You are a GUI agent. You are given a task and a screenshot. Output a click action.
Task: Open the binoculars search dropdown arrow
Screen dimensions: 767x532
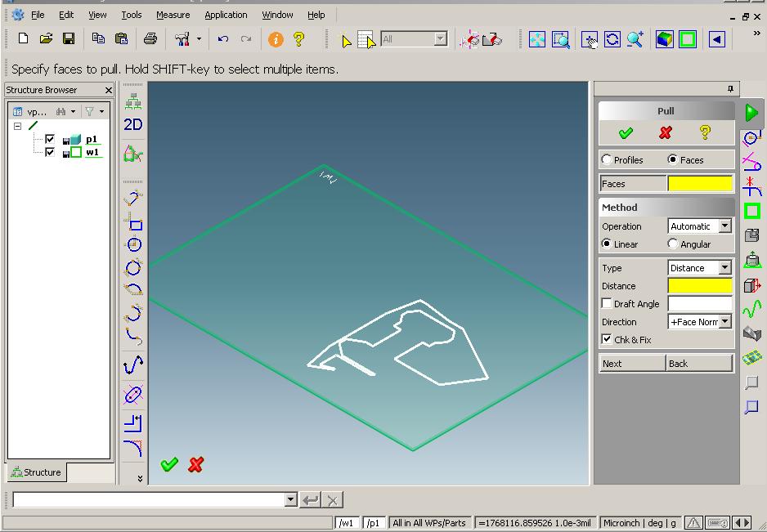click(73, 111)
